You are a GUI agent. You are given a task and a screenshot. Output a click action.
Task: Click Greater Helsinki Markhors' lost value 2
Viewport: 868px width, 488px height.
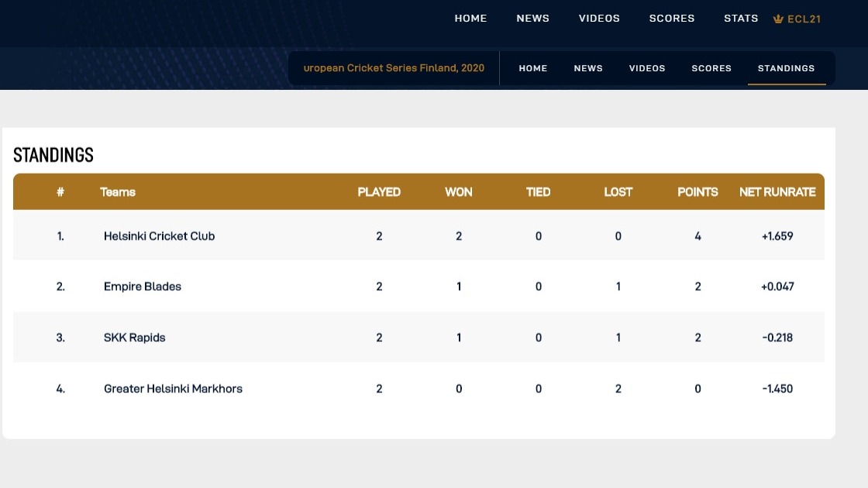coord(618,388)
